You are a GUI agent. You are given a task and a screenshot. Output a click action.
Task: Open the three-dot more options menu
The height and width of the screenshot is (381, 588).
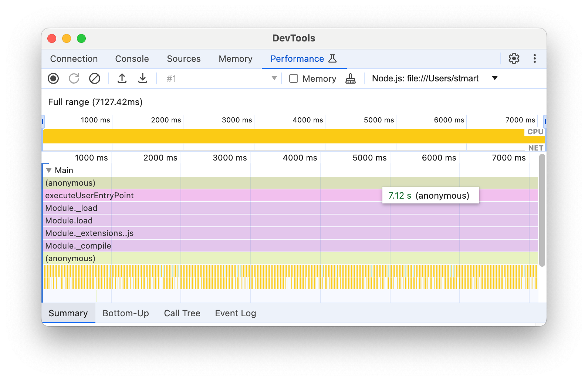pyautogui.click(x=534, y=58)
